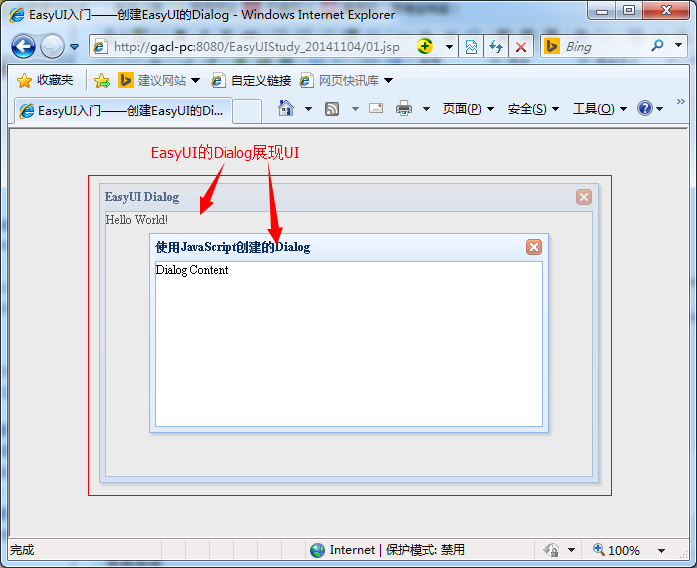Minimize the Internet Explorer window

pyautogui.click(x=602, y=11)
